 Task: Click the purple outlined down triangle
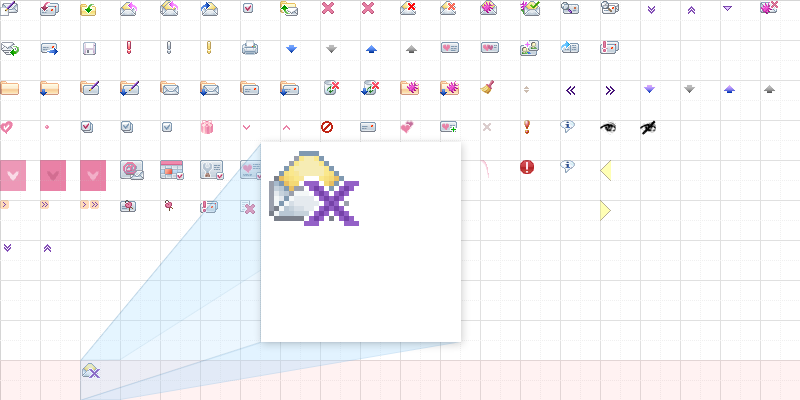coord(727,8)
